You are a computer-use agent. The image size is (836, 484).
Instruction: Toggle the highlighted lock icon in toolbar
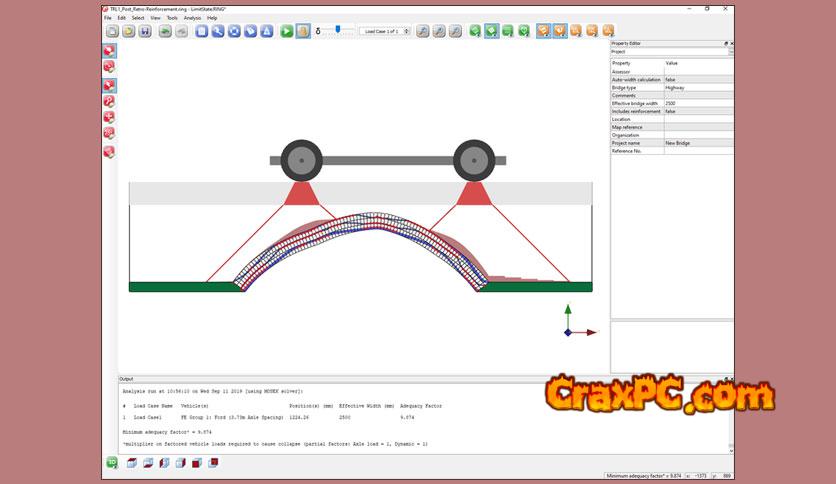(x=302, y=32)
